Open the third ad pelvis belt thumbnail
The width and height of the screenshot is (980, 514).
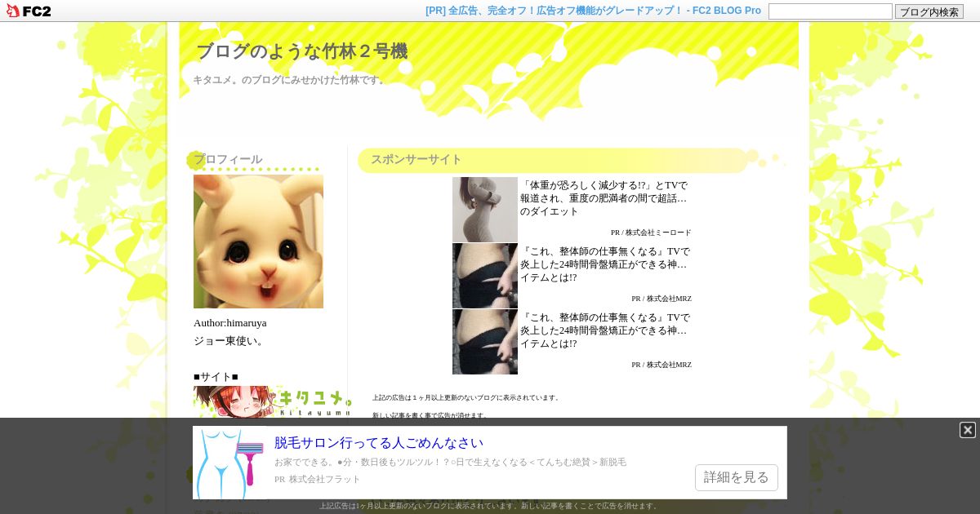coord(485,342)
